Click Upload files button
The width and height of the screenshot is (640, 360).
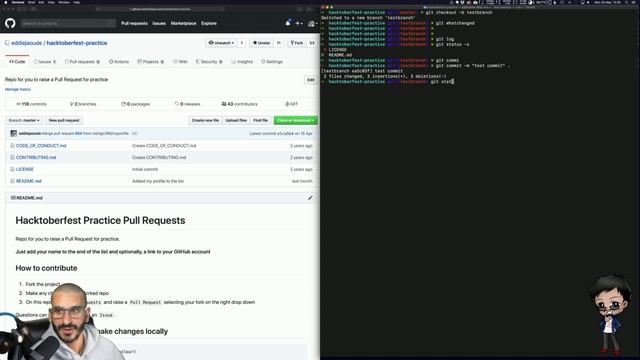click(x=236, y=120)
